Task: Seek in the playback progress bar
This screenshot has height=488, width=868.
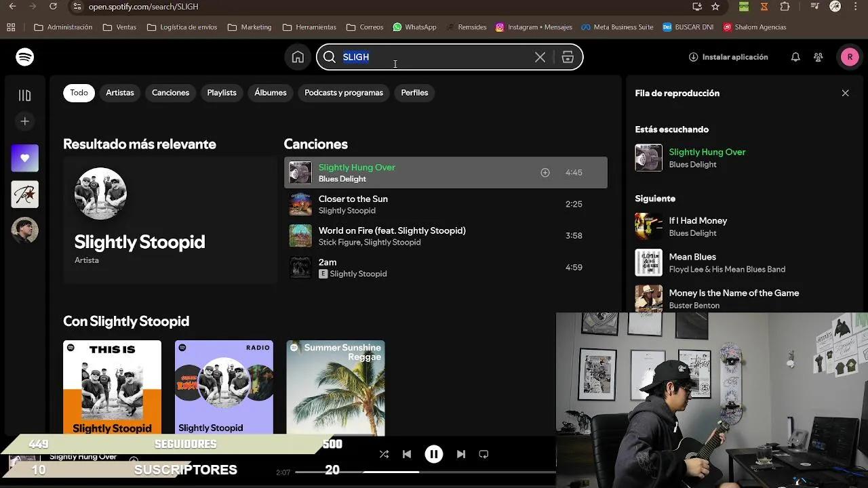Action: coord(426,472)
